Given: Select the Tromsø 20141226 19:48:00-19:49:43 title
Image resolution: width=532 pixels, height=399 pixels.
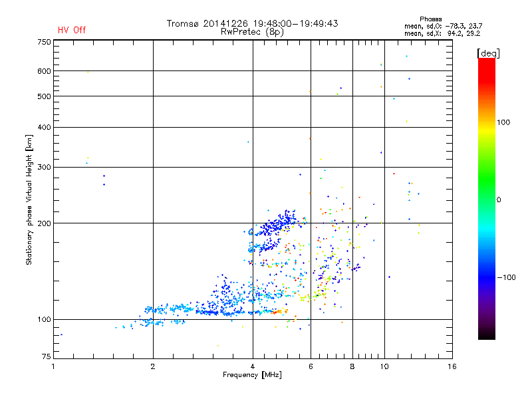Looking at the screenshot, I should [253, 23].
